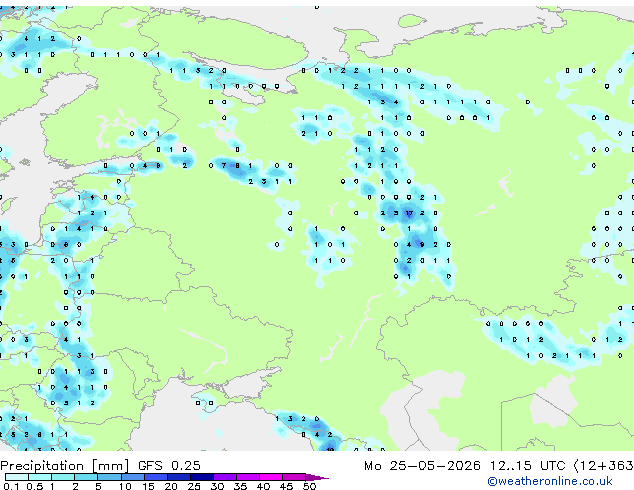Click the legend swatch between 20 and 25
This screenshot has height=490, width=634.
pyautogui.click(x=178, y=477)
